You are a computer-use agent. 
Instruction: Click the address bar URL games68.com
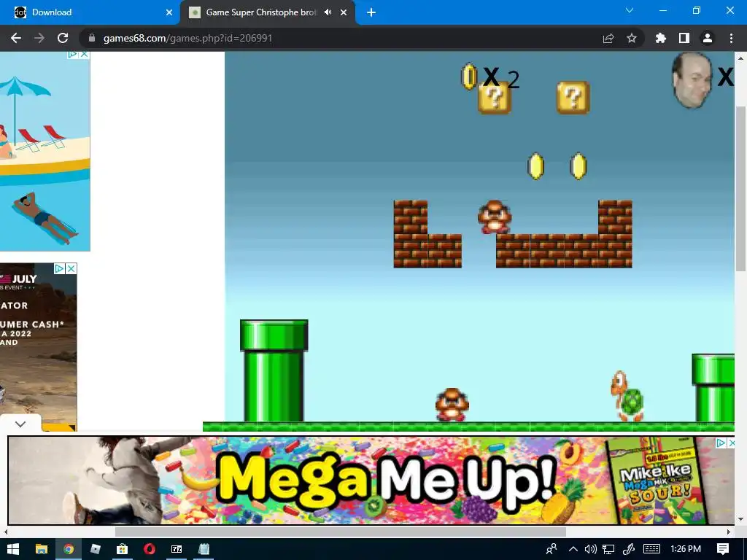point(187,38)
